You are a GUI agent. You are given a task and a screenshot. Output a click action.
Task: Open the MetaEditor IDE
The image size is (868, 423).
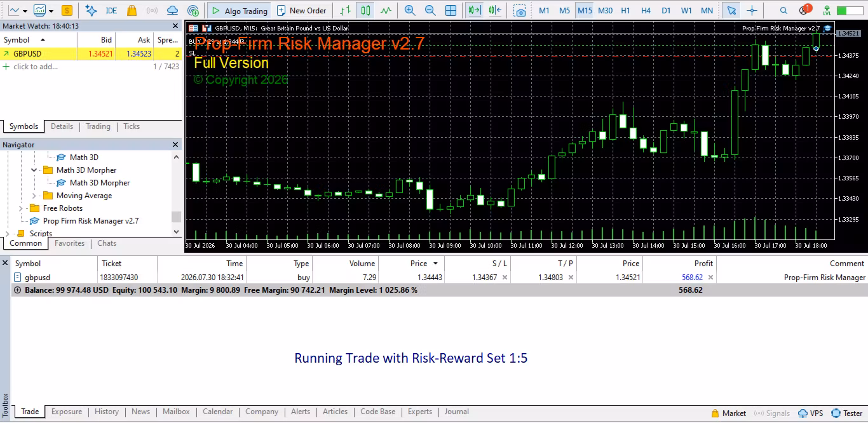[x=111, y=11]
